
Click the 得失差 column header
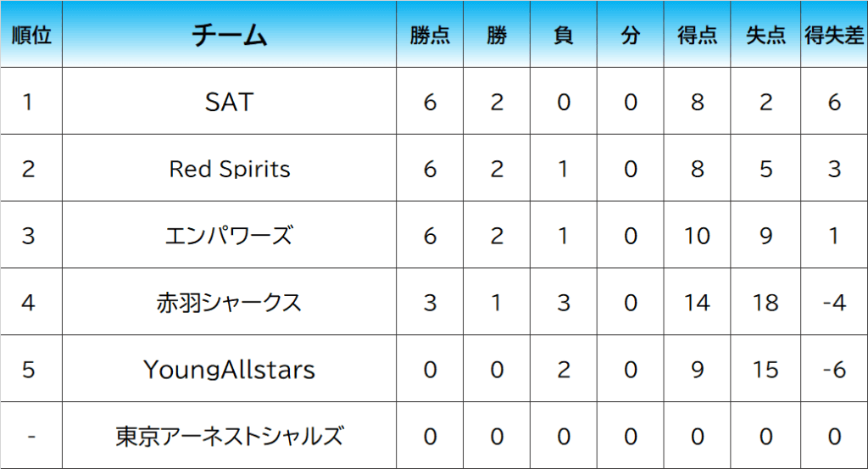point(834,36)
